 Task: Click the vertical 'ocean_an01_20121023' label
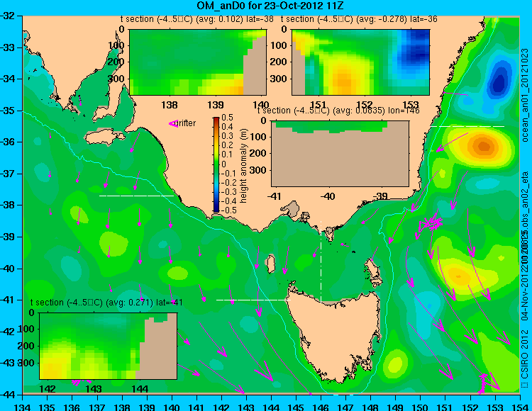pos(525,96)
